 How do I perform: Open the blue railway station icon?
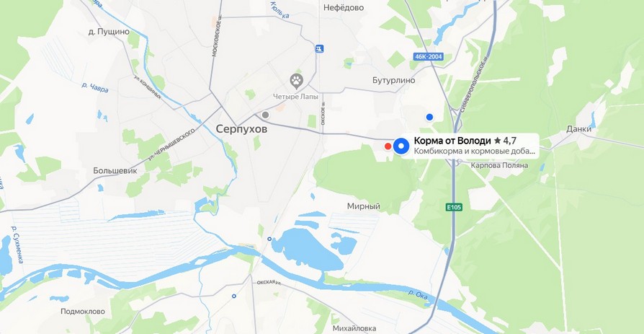(x=319, y=48)
